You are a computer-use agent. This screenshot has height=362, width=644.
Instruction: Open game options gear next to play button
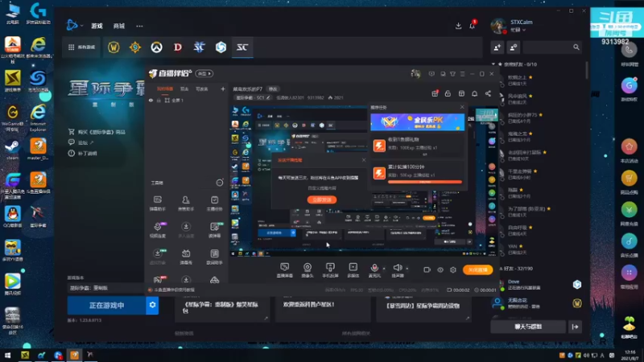tap(152, 306)
